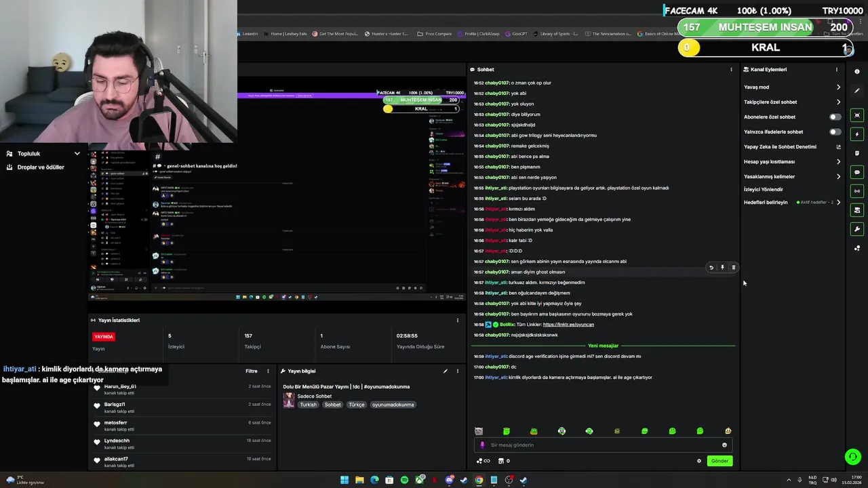Click the stream preview video
The height and width of the screenshot is (488, 868).
pos(277,188)
